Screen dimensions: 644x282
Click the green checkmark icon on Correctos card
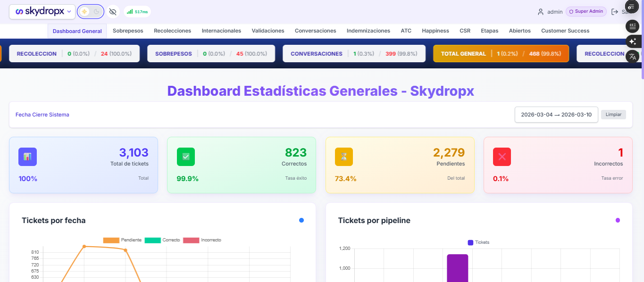[x=185, y=156]
